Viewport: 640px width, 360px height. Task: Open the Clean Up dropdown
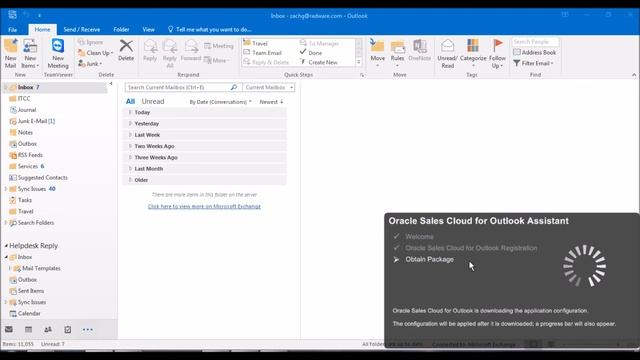[96, 53]
